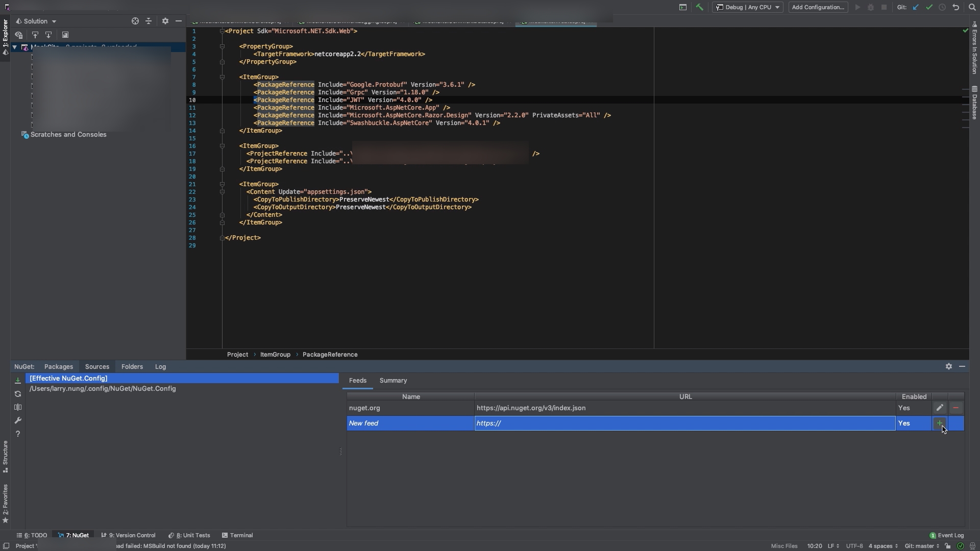Click the download arrow icon in explorer toolbar

point(48,35)
